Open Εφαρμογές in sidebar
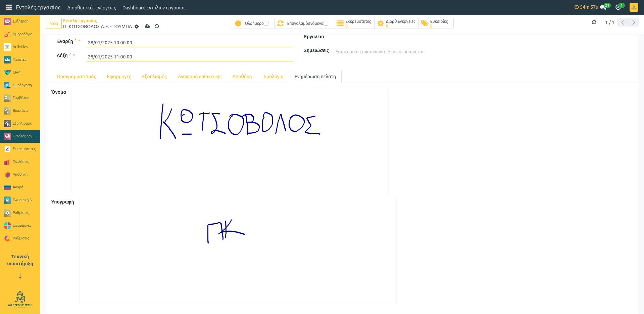The image size is (644, 314). click(x=20, y=225)
